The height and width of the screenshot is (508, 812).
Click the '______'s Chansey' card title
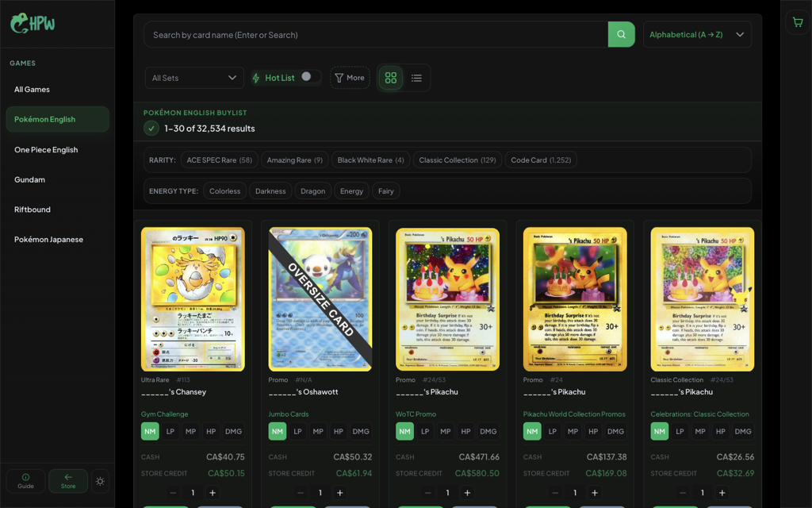[174, 392]
